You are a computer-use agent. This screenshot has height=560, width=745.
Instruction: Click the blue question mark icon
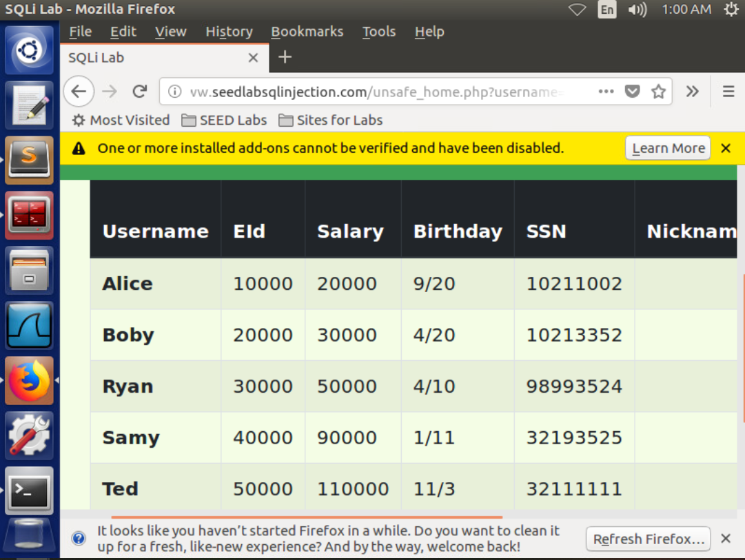pyautogui.click(x=79, y=538)
